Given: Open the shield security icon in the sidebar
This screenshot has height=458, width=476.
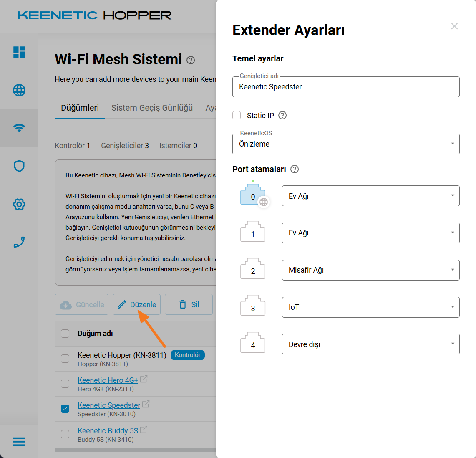Looking at the screenshot, I should pos(19,166).
